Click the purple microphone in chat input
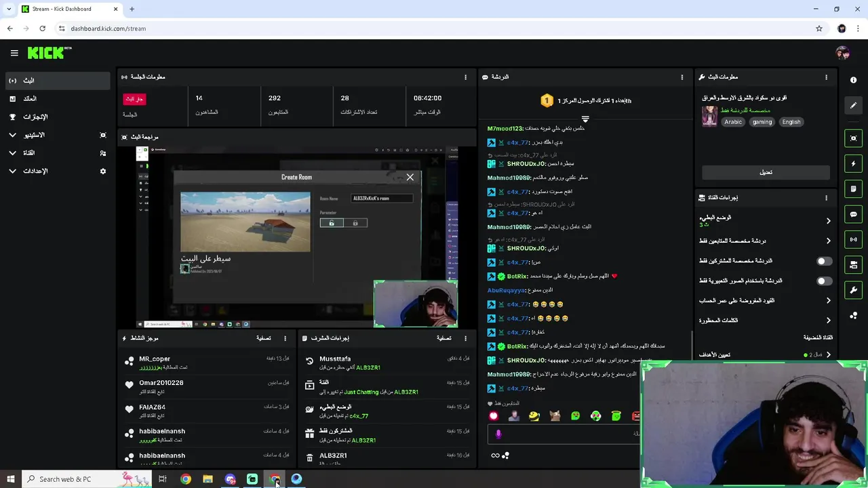The width and height of the screenshot is (868, 488). point(498,434)
